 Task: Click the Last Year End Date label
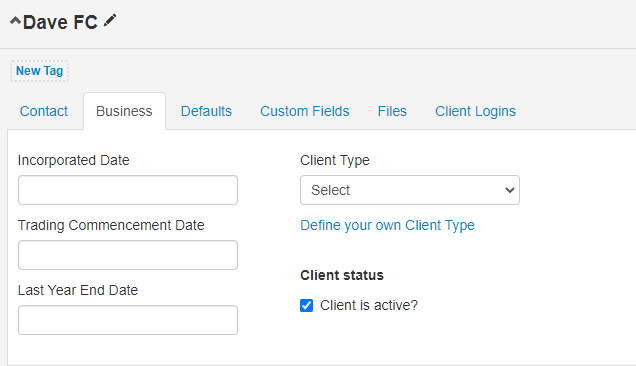pos(78,290)
